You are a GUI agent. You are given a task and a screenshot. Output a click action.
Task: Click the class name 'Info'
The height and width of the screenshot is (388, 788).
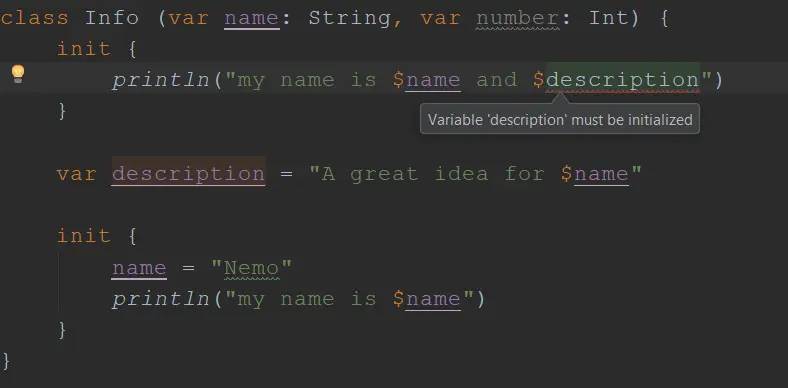click(112, 18)
